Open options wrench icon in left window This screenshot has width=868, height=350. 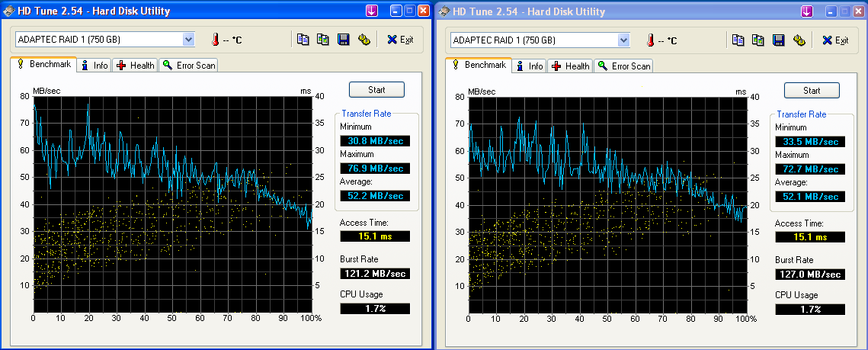pyautogui.click(x=364, y=40)
